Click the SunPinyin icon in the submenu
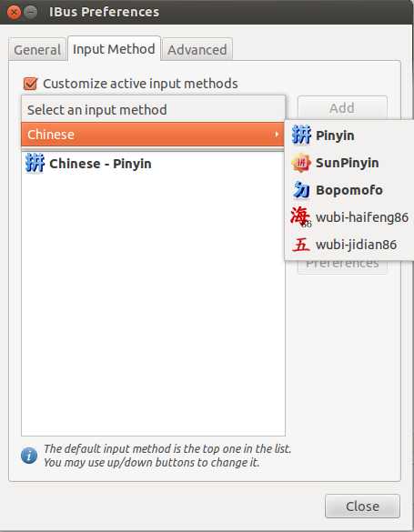Viewport: 414px width, 532px height. coord(301,163)
